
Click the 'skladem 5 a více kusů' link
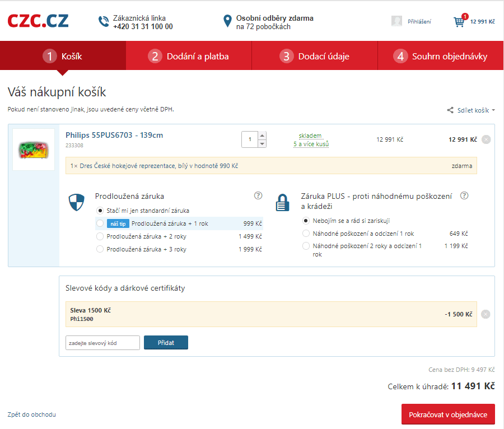click(311, 140)
